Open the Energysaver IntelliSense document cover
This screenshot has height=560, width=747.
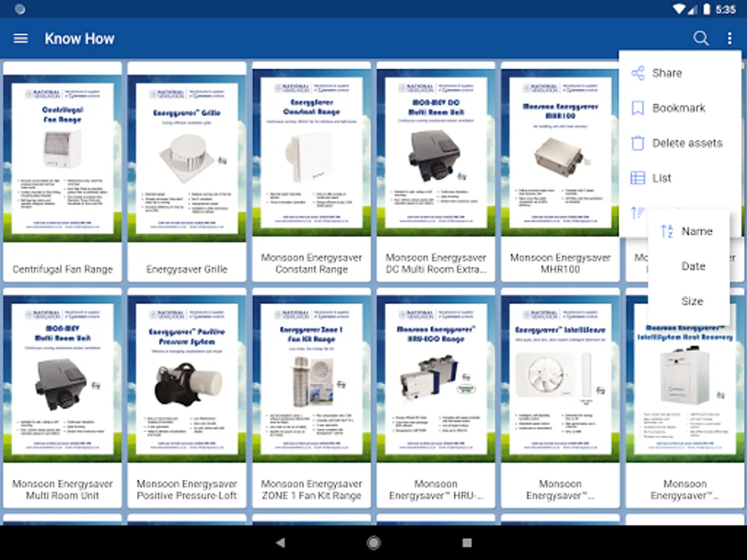[x=560, y=379]
